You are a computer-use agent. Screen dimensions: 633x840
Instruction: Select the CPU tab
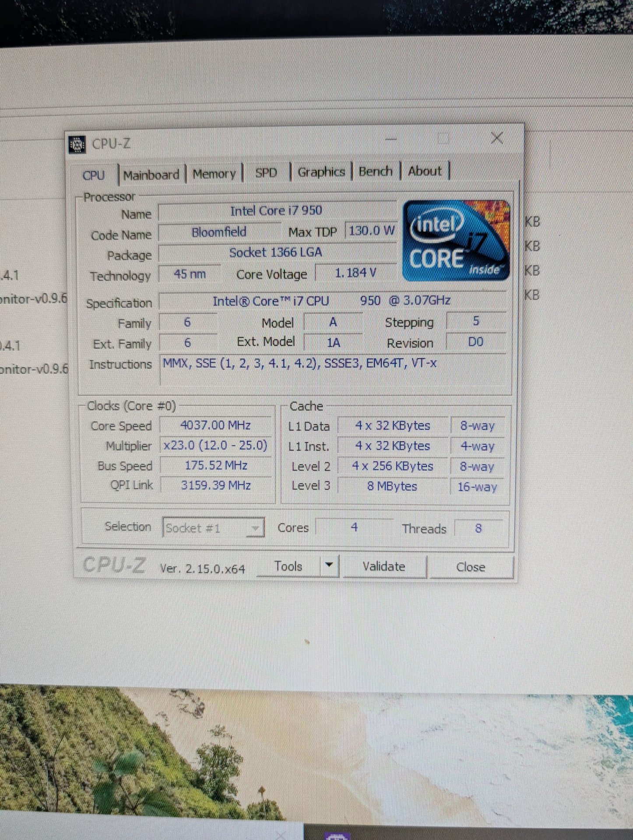click(94, 175)
